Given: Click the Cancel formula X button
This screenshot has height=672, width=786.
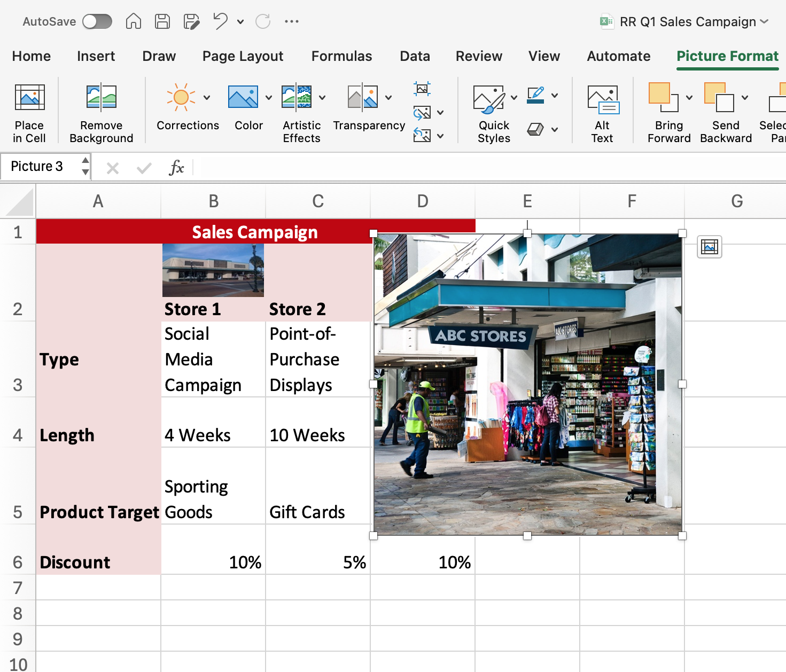Looking at the screenshot, I should click(113, 168).
